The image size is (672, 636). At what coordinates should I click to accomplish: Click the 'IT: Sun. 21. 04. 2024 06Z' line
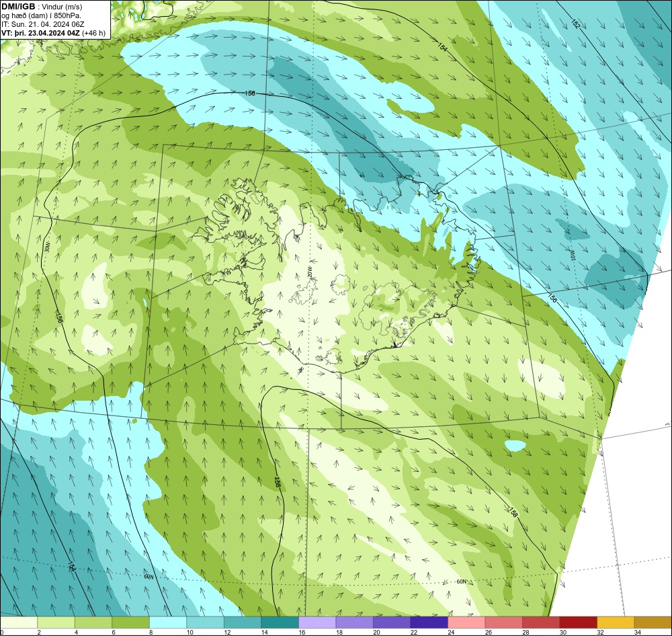click(43, 24)
